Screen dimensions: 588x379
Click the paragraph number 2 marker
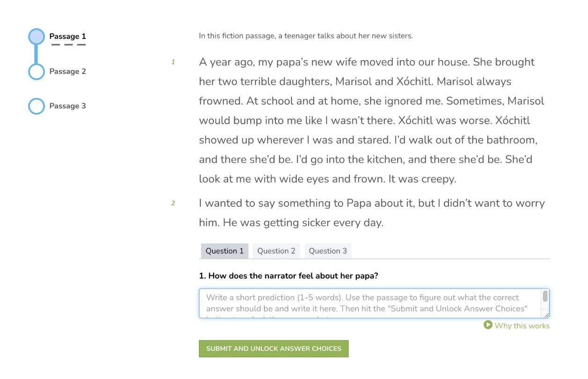point(173,203)
